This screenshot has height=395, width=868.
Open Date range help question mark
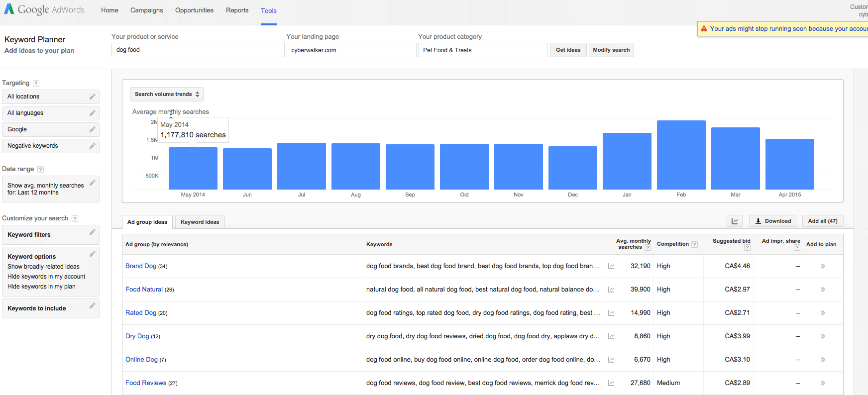pos(41,170)
